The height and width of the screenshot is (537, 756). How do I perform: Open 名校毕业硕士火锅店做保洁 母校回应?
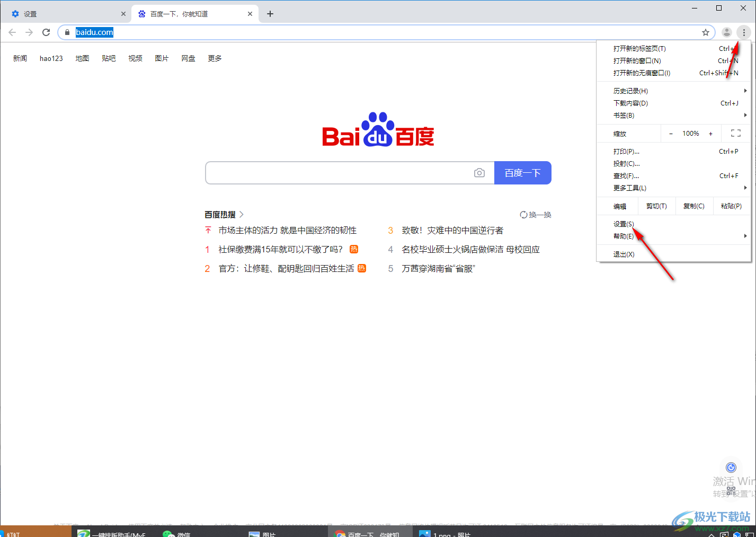coord(470,250)
